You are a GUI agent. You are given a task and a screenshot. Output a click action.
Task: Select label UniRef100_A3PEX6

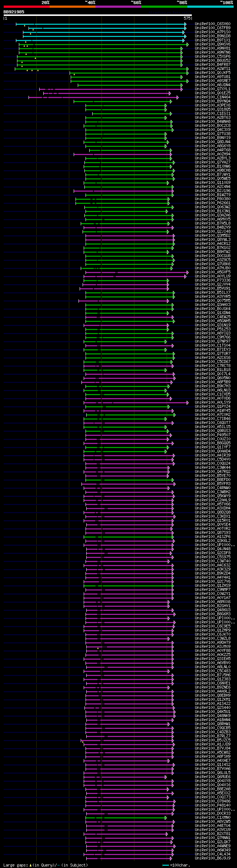213,105
